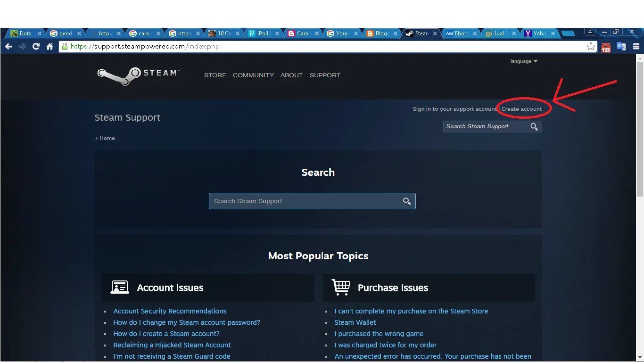Screen dimensions: 644x362
Task: Switch to the iPoll tab
Action: point(263,33)
